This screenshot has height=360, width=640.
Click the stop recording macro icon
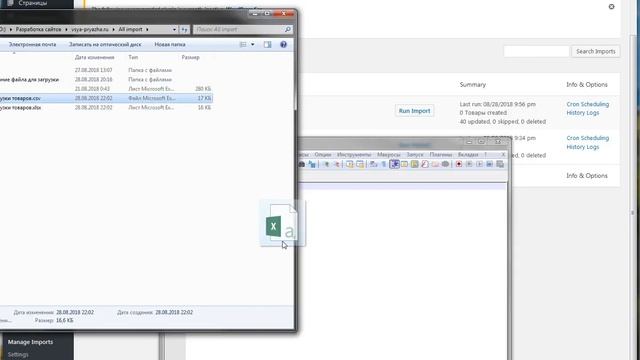pos(469,164)
